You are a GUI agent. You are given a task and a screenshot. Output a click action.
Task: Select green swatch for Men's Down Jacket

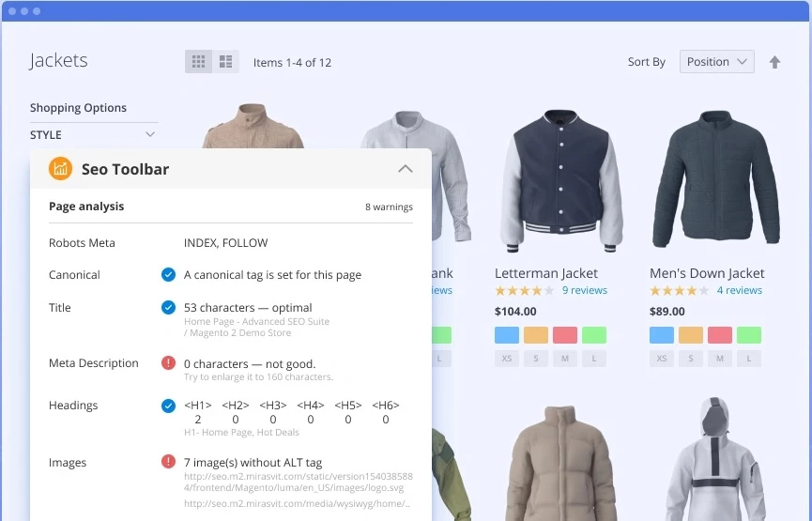tap(749, 335)
